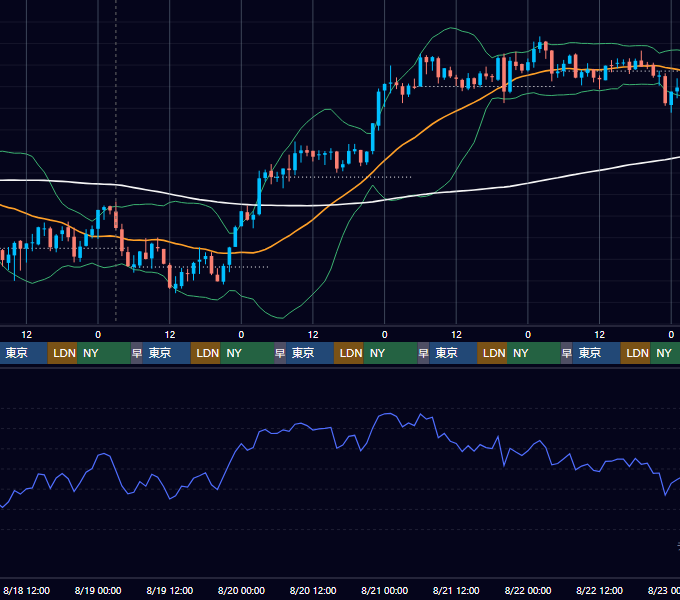Click the NY session block above 8/21 00:00
The height and width of the screenshot is (600, 680).
pyautogui.click(x=390, y=353)
